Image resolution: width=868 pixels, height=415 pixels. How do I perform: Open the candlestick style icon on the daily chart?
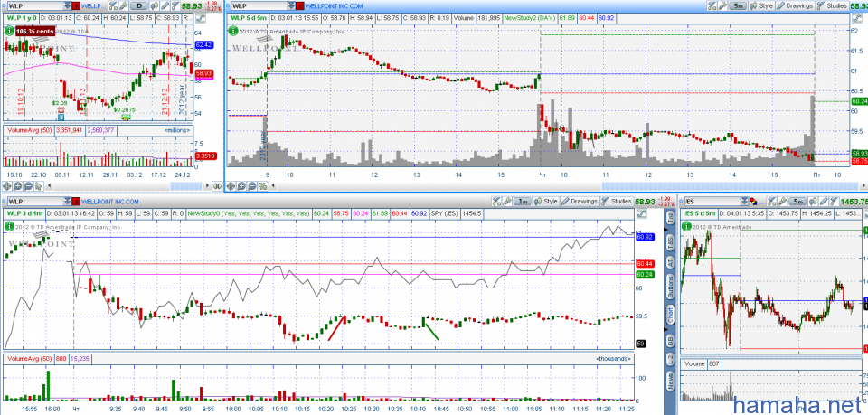point(155,6)
